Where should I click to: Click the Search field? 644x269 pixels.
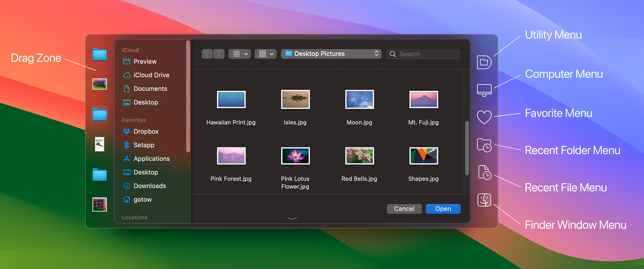(423, 54)
